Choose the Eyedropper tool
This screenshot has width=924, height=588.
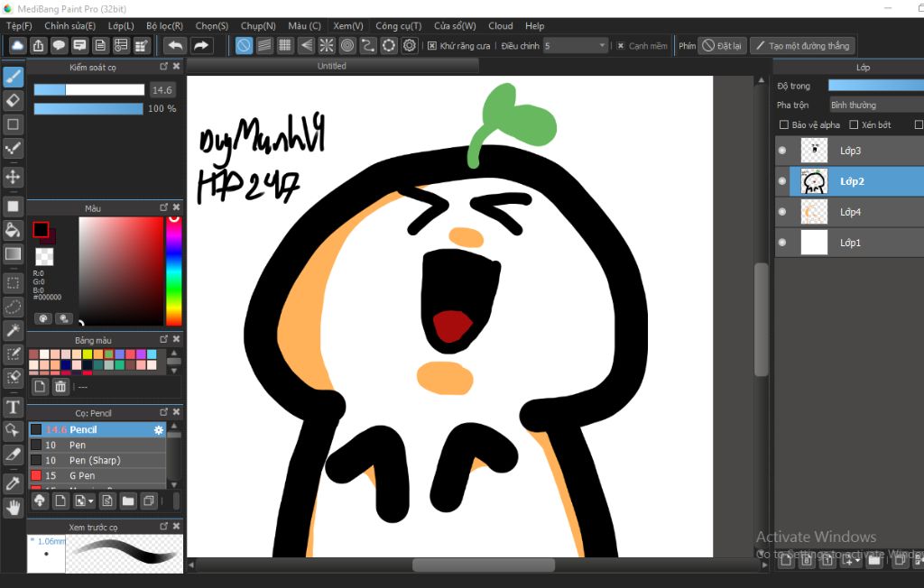[14, 484]
